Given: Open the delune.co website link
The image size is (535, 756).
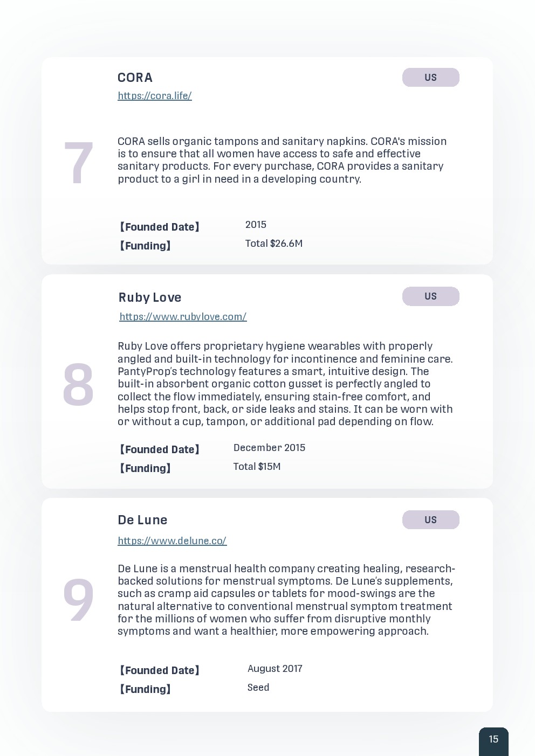Looking at the screenshot, I should point(172,541).
